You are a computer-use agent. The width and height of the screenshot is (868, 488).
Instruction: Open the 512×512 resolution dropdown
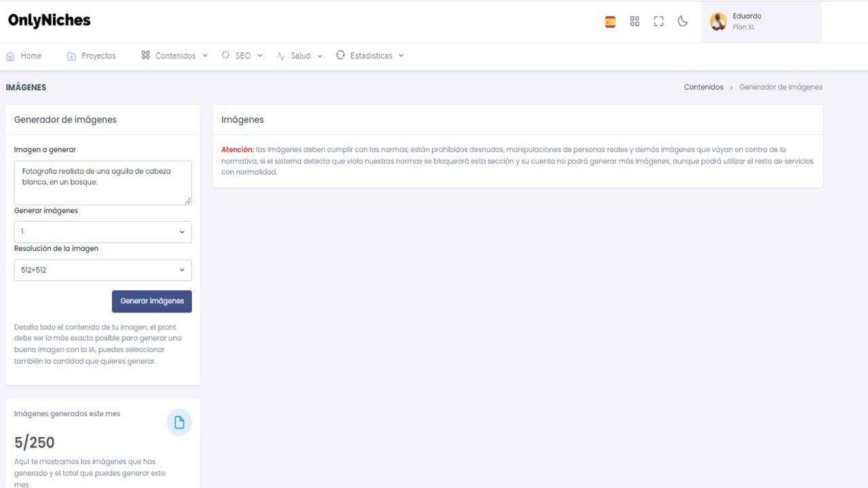coord(103,270)
